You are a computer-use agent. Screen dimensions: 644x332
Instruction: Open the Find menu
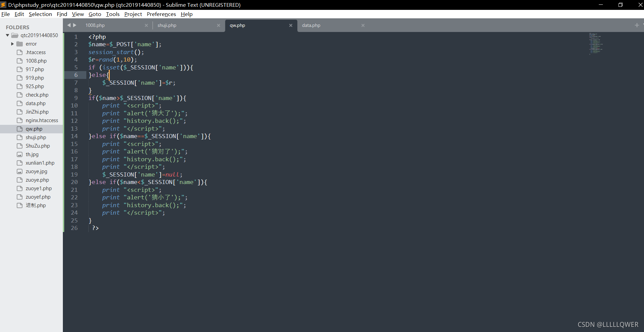pyautogui.click(x=62, y=14)
